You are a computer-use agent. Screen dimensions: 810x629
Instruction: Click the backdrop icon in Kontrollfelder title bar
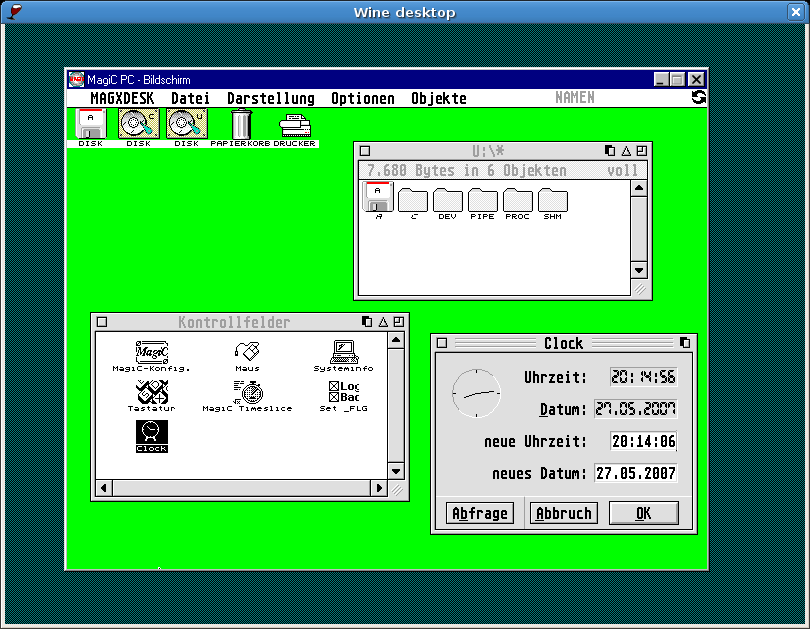coord(367,322)
